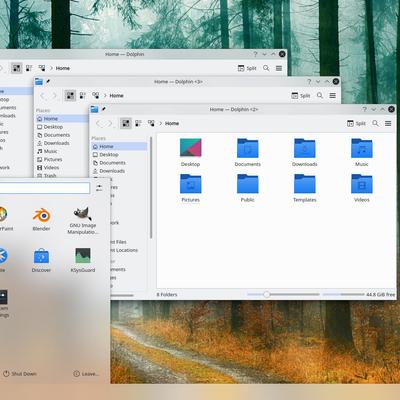This screenshot has height=400, width=400.
Task: Click the search icon in the Dolphin <2> toolbar
Action: (x=375, y=123)
